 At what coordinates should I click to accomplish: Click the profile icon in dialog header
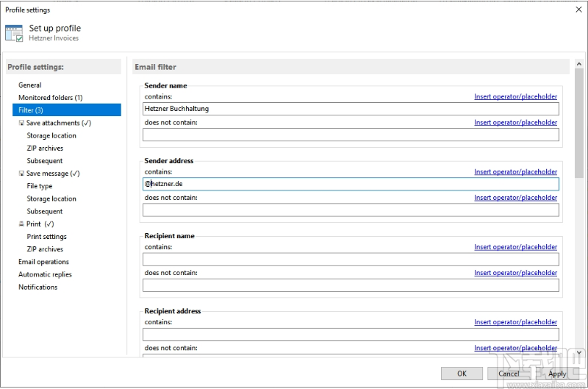[14, 32]
